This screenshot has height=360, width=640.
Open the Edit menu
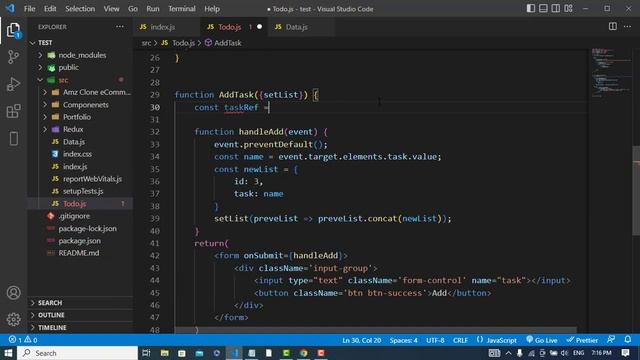click(x=50, y=9)
